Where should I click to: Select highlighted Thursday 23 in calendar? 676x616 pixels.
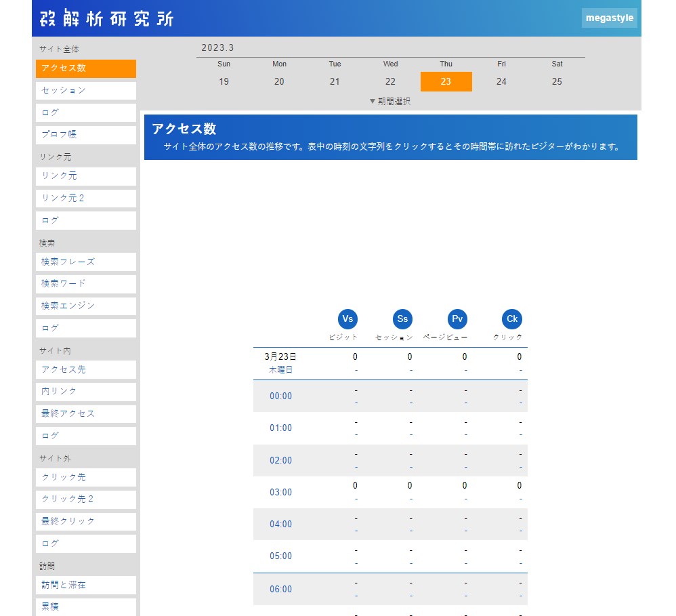click(x=446, y=81)
